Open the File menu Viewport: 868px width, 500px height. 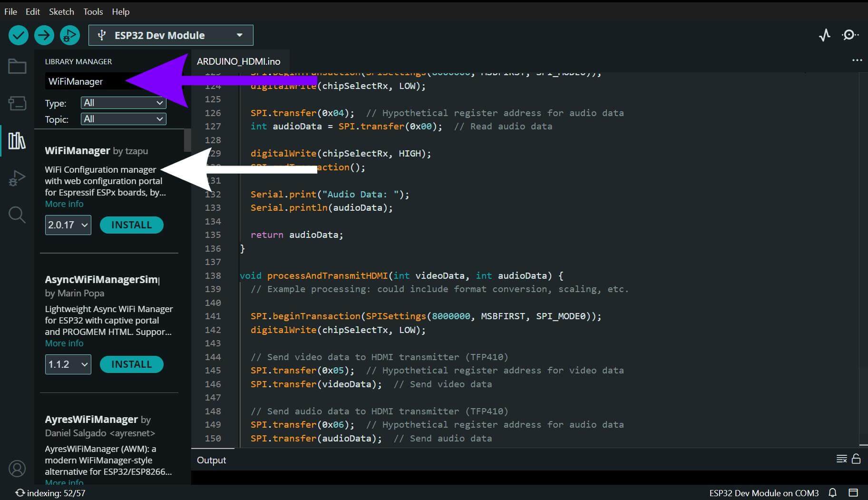(10, 11)
